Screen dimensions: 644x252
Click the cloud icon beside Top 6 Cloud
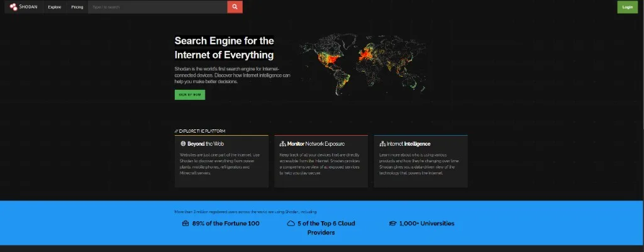pyautogui.click(x=291, y=224)
